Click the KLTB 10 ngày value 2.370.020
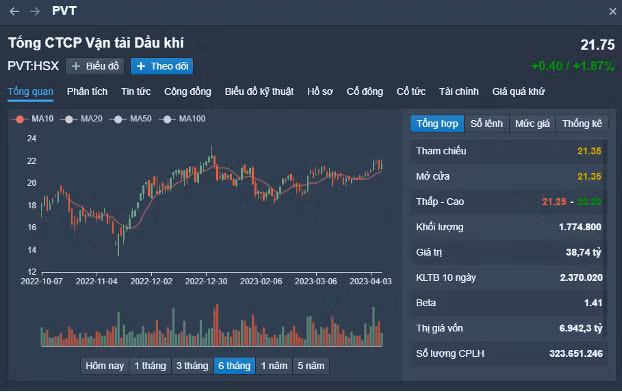622x392 pixels. (581, 278)
